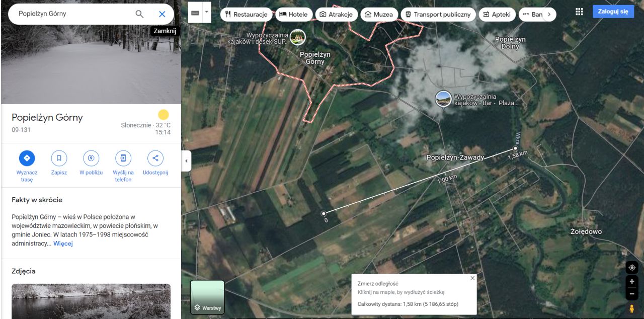Click the Wyślij na telefon icon

[x=123, y=158]
